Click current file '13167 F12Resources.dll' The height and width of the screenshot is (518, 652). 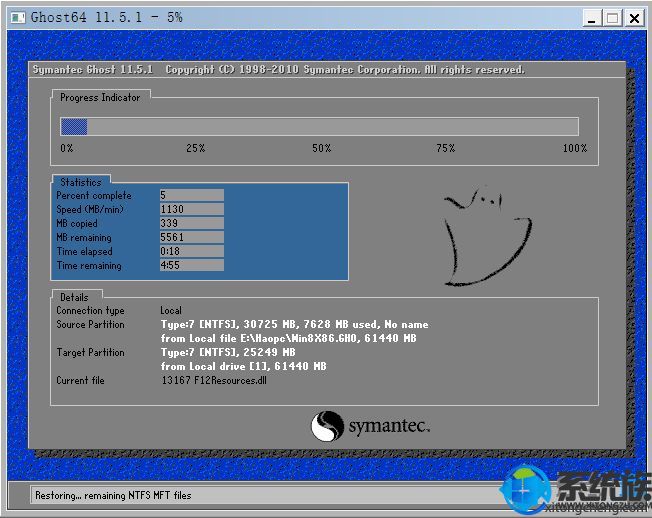coord(214,380)
